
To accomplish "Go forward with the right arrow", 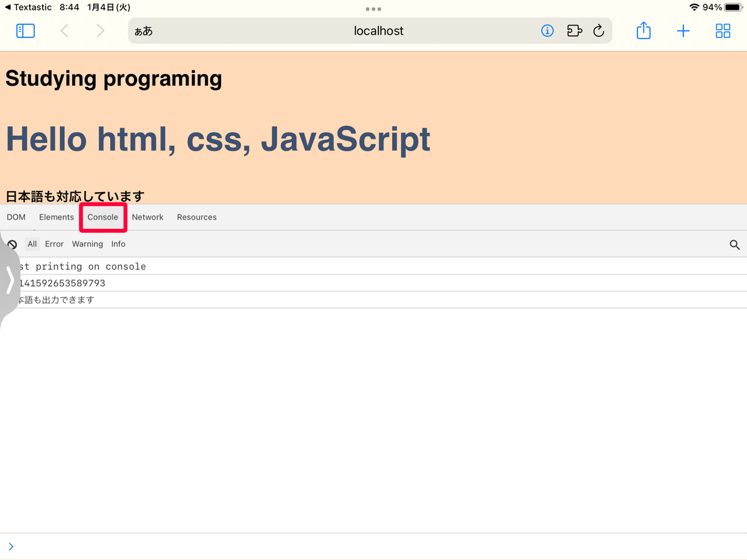I will pyautogui.click(x=100, y=30).
